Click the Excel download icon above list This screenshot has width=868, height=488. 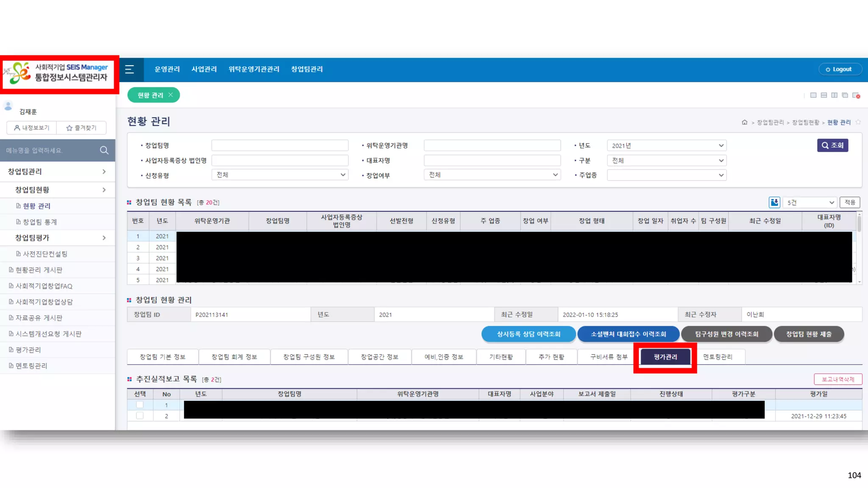(774, 202)
